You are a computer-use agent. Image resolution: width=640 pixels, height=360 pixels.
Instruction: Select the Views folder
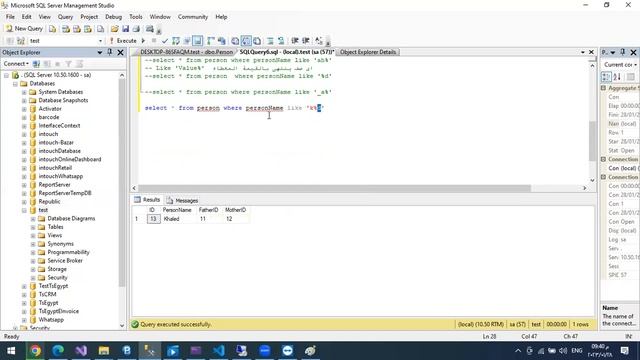pyautogui.click(x=55, y=236)
